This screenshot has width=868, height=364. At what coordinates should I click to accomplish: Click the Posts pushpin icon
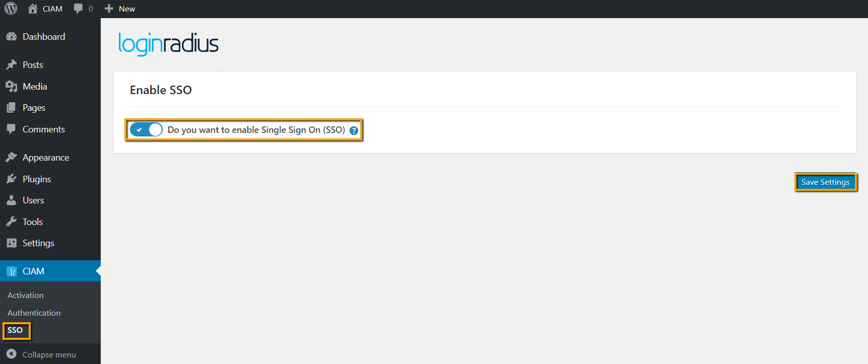[x=11, y=65]
